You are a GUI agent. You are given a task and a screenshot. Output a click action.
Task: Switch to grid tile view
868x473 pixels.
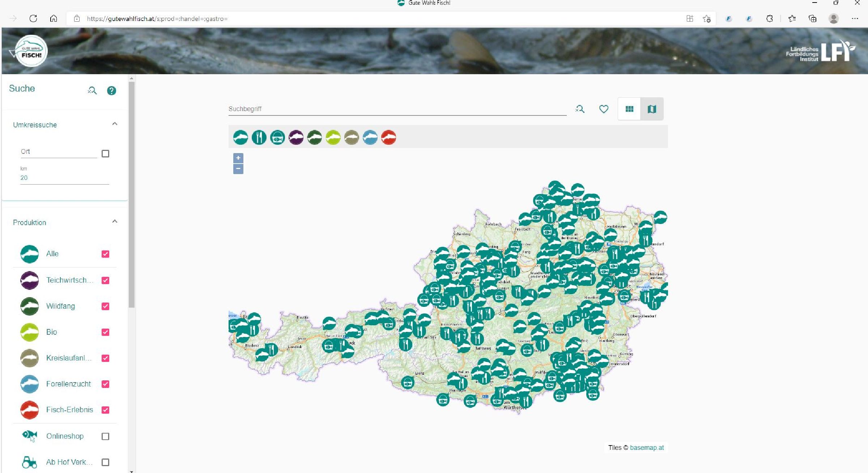[x=629, y=109]
